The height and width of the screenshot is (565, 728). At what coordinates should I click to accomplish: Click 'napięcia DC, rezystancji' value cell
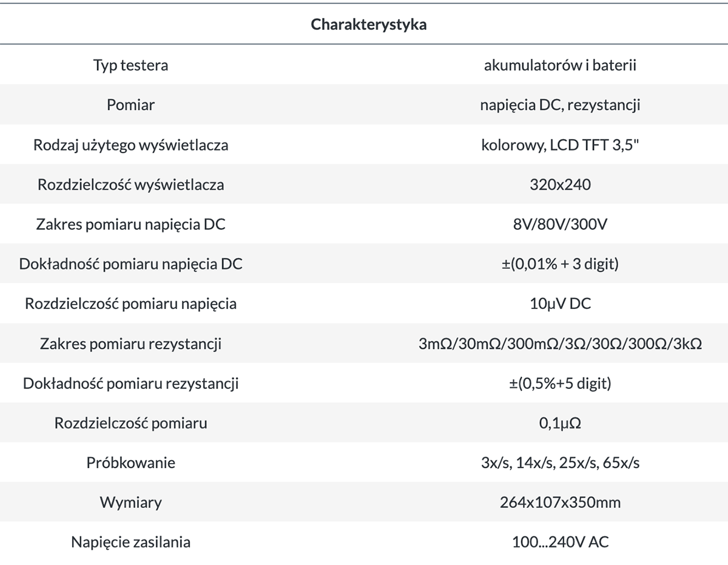click(x=560, y=104)
